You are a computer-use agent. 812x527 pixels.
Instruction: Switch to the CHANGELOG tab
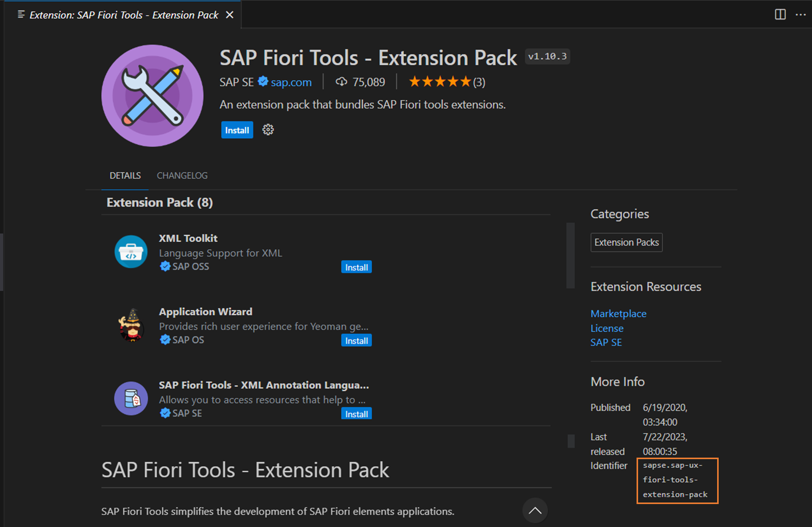tap(182, 175)
